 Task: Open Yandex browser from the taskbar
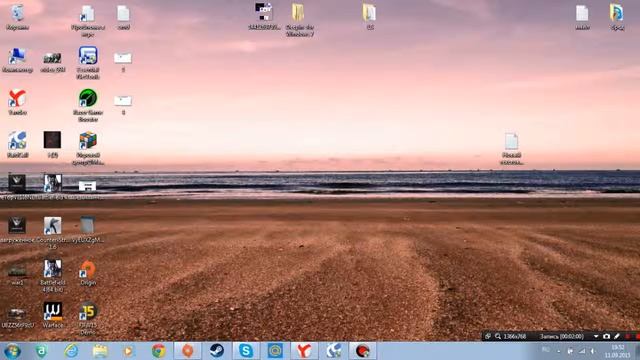point(304,351)
